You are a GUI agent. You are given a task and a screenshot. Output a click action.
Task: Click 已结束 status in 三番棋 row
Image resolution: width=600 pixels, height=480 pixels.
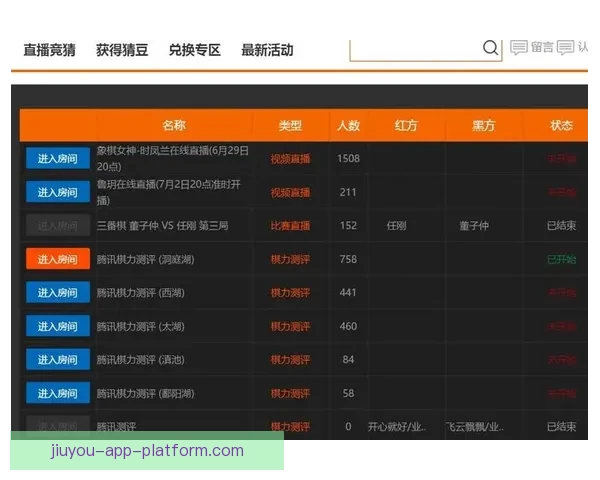(x=561, y=226)
